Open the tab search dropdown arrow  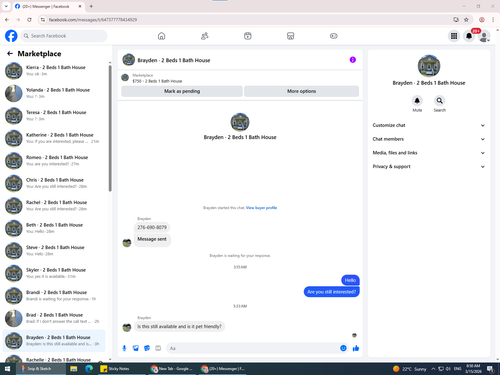[x=6, y=6]
